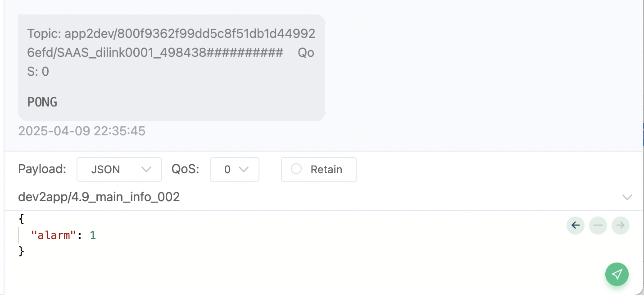Select the received PONG message text
The image size is (644, 295).
[x=42, y=102]
